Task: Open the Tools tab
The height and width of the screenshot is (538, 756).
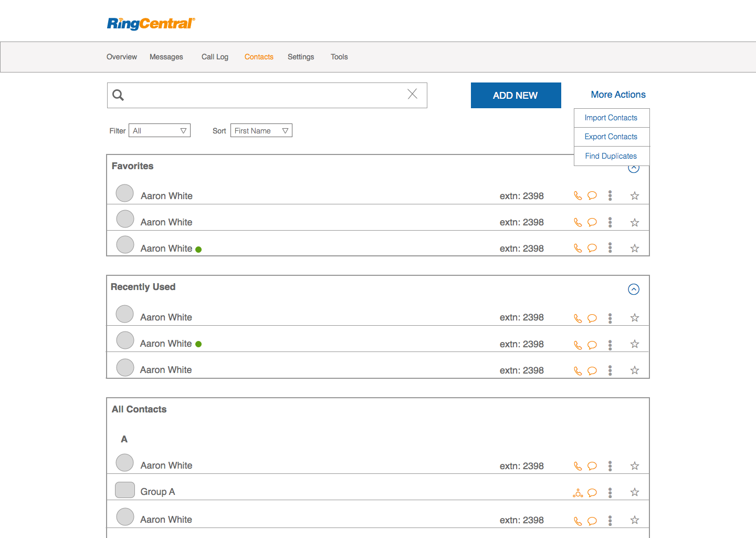Action: click(x=339, y=57)
